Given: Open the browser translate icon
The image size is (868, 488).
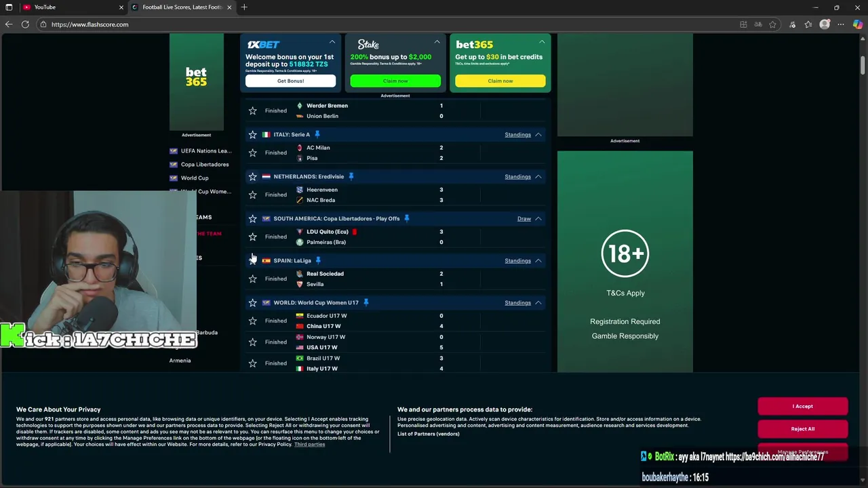Looking at the screenshot, I should (x=758, y=24).
